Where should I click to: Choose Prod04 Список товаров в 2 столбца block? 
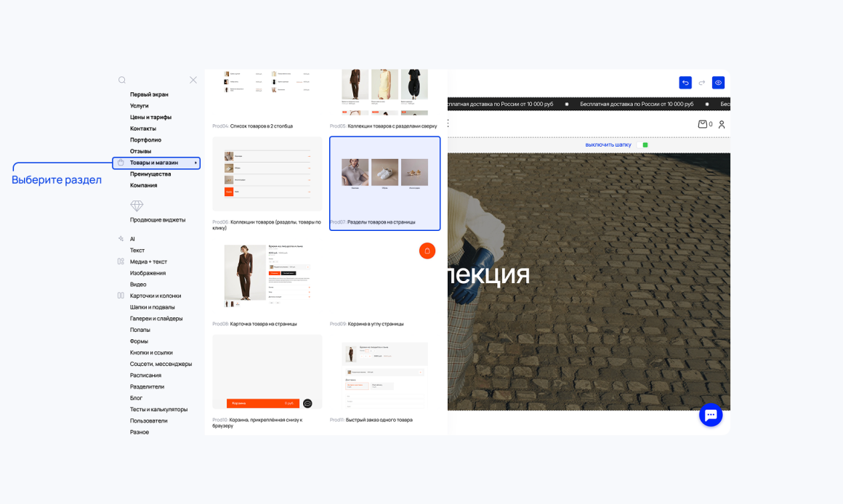point(267,99)
